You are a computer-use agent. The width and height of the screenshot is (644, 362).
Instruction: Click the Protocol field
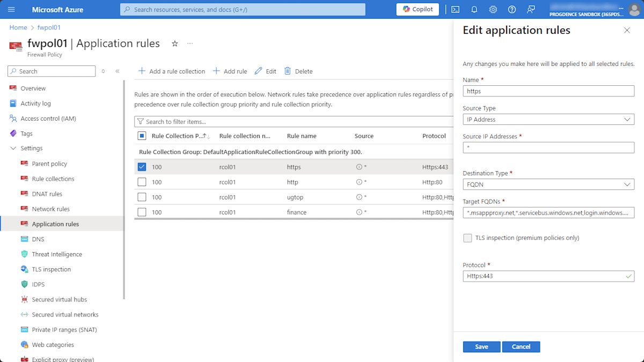[548, 276]
